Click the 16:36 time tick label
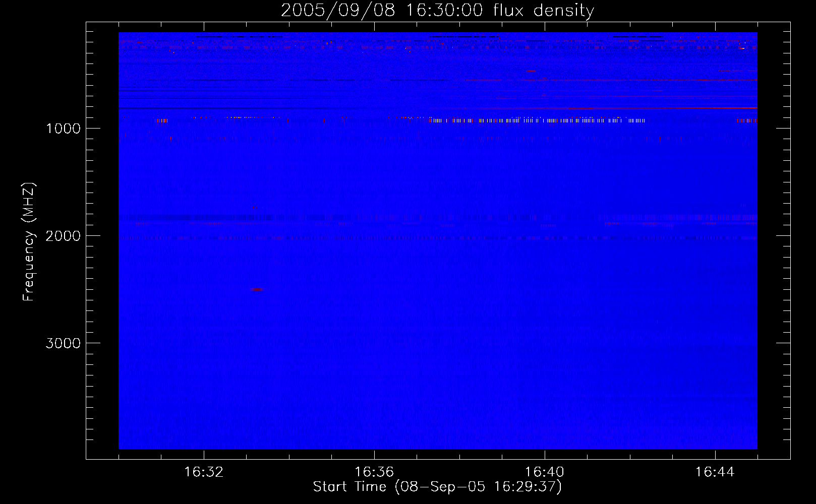816x504 pixels. coord(374,472)
